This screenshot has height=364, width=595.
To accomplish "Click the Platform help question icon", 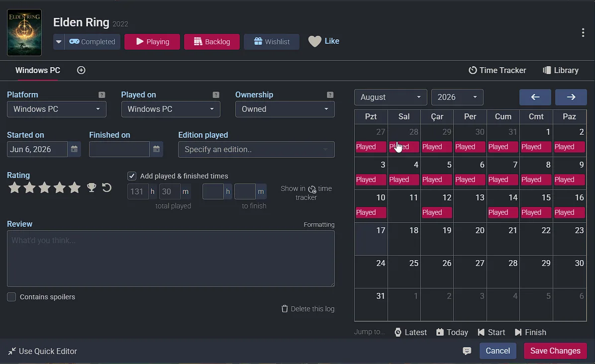I will [x=101, y=95].
